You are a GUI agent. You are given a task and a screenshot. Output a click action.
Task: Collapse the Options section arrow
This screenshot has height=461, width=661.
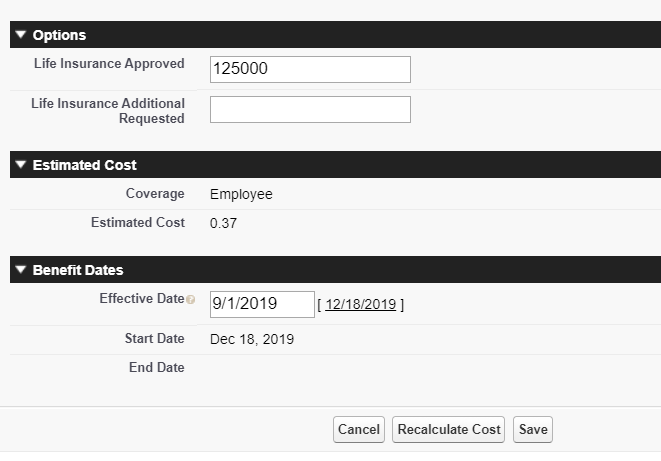click(x=21, y=35)
